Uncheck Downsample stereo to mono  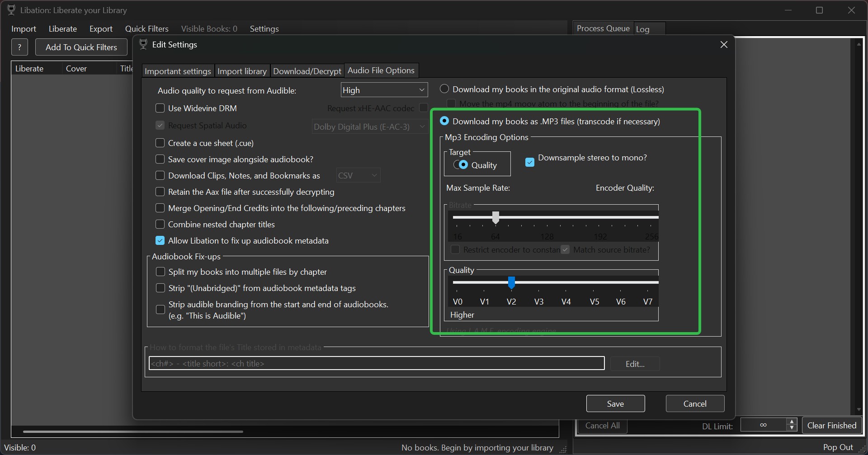pyautogui.click(x=529, y=162)
